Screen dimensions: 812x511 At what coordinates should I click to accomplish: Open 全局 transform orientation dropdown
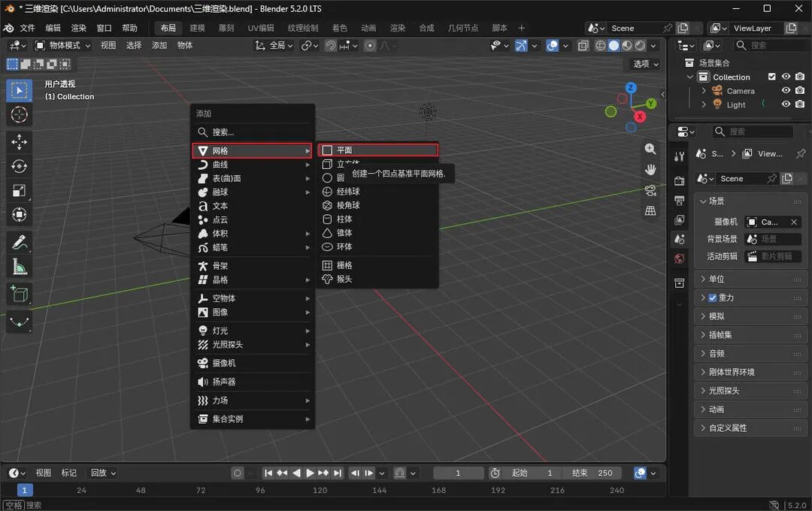274,46
